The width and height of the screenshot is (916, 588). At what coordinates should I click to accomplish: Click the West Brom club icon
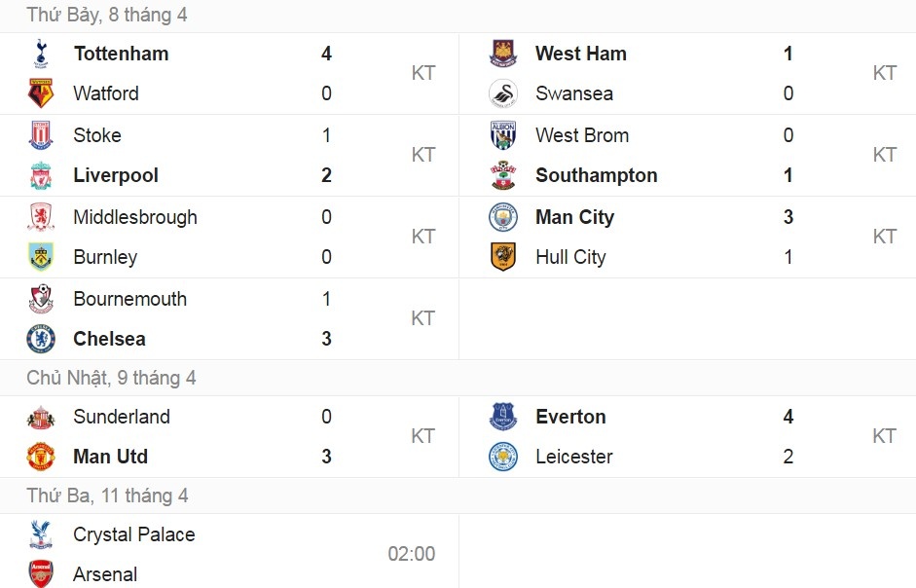pyautogui.click(x=501, y=135)
